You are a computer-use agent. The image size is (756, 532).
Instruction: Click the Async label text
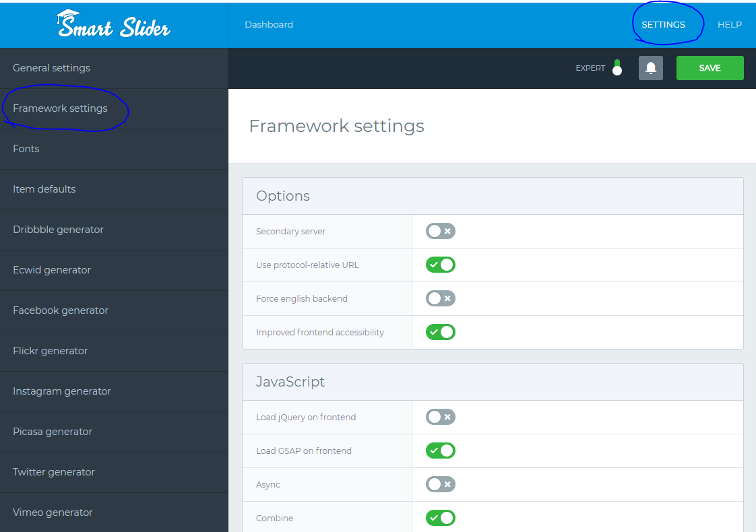(267, 485)
